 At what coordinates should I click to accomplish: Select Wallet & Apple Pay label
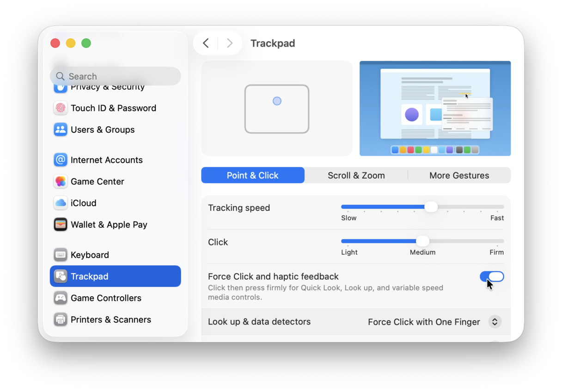pos(109,225)
